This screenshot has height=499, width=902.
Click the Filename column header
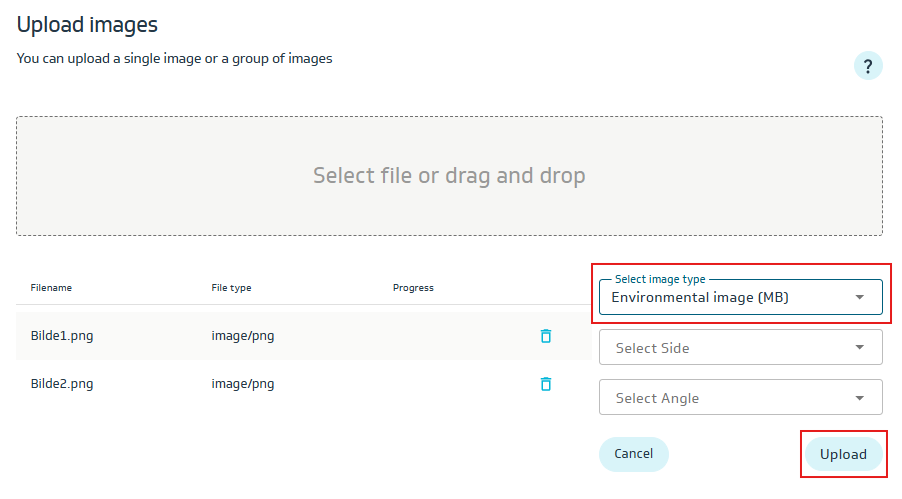(x=51, y=288)
